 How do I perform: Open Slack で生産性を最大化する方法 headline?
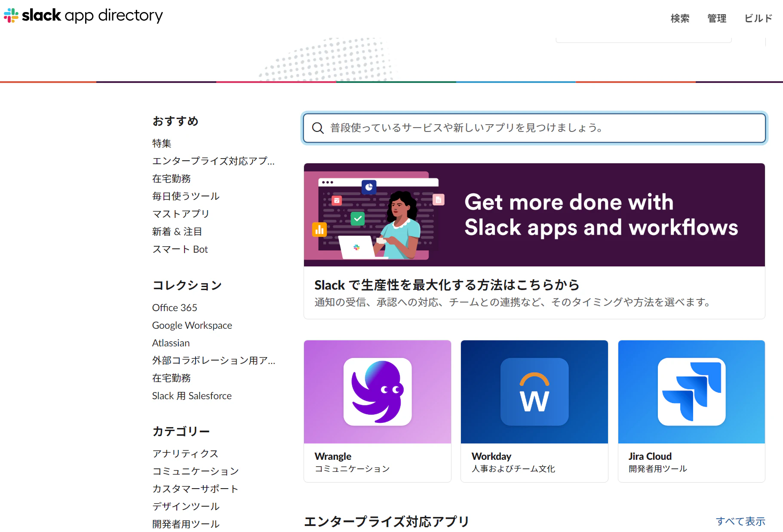coord(447,285)
